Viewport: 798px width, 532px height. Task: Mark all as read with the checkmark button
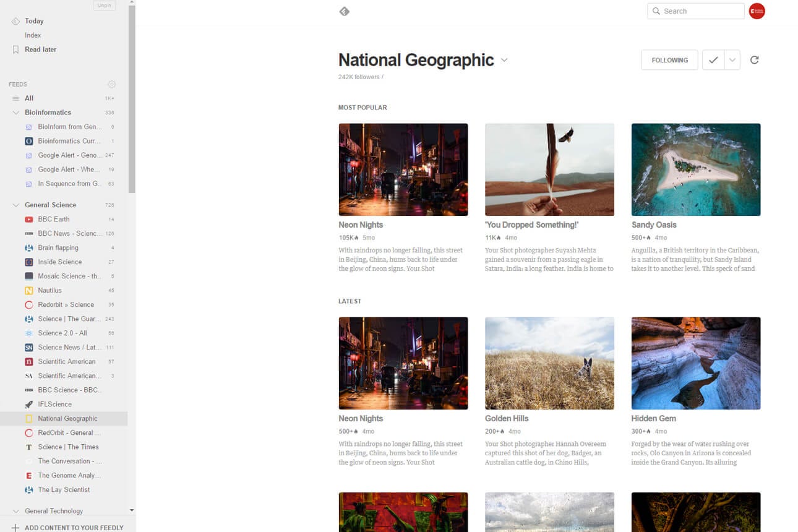pos(713,60)
